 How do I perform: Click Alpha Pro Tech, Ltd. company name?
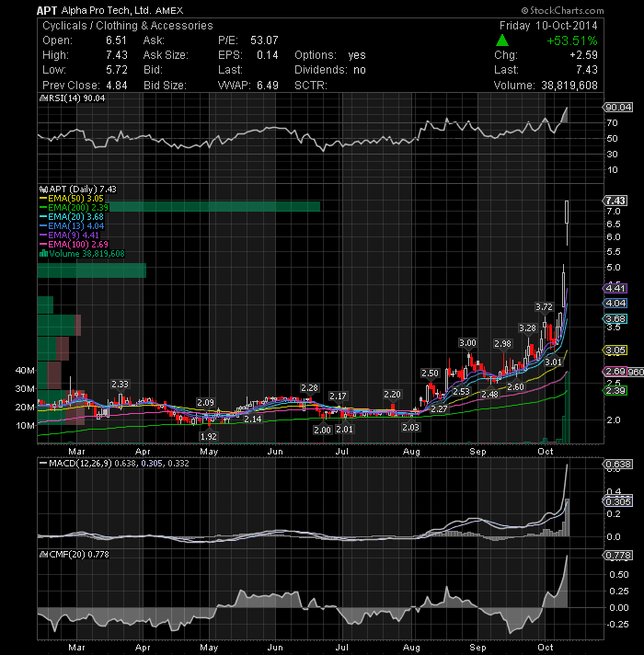pos(106,10)
